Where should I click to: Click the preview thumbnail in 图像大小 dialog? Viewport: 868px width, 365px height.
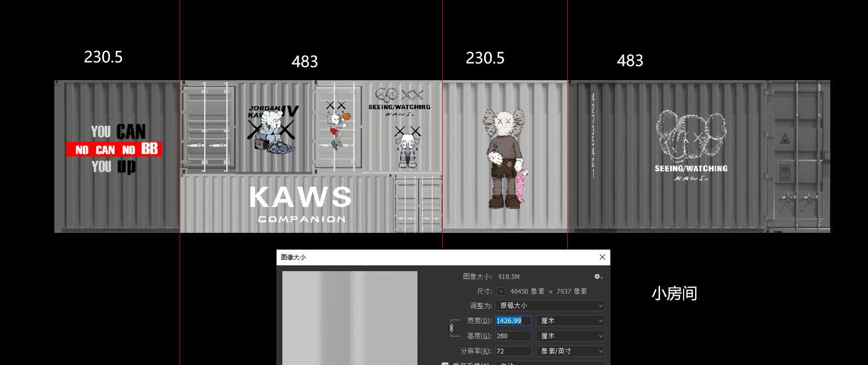pos(350,318)
